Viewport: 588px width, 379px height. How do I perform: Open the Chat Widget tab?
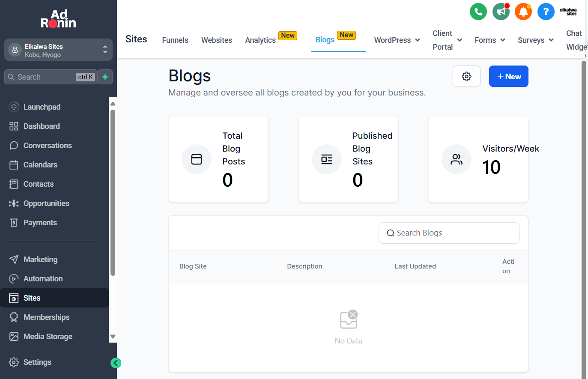pos(576,40)
